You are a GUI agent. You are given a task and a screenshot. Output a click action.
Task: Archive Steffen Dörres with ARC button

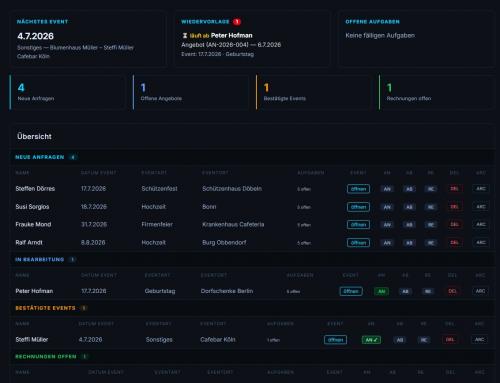coord(480,189)
